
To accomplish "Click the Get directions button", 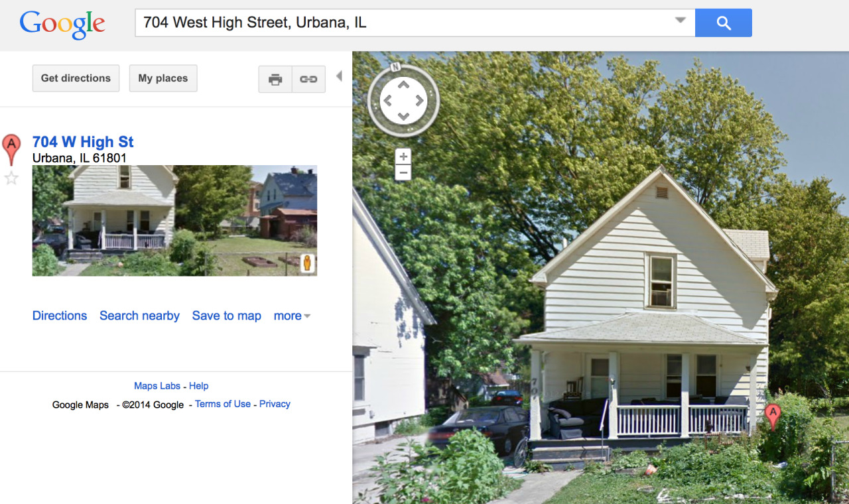I will tap(76, 78).
